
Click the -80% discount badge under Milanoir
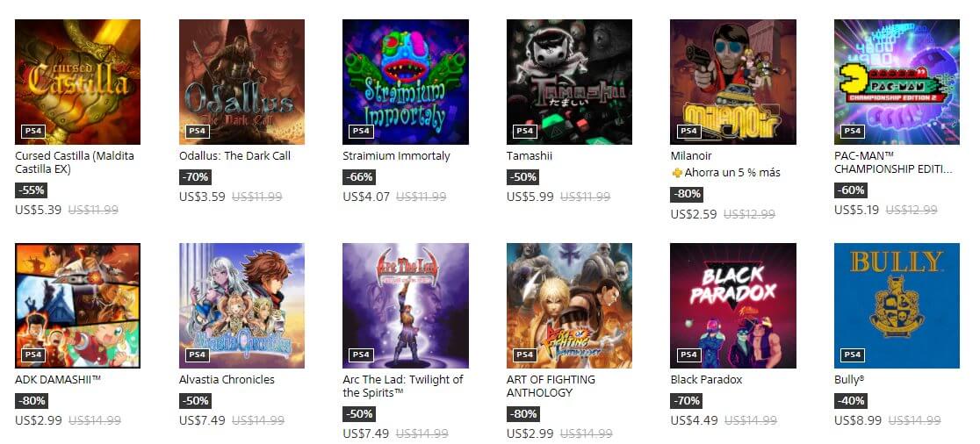pos(687,194)
